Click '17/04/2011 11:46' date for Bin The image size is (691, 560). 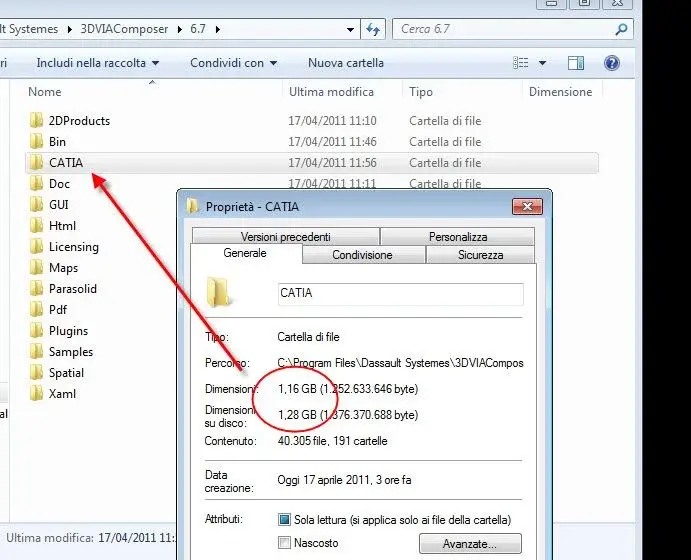pyautogui.click(x=332, y=142)
